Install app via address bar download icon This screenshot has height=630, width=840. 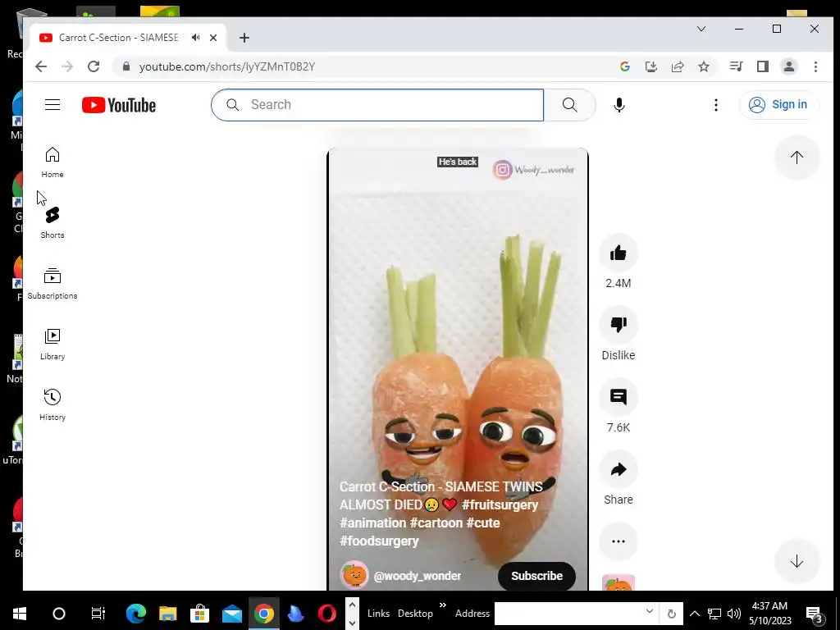click(651, 66)
